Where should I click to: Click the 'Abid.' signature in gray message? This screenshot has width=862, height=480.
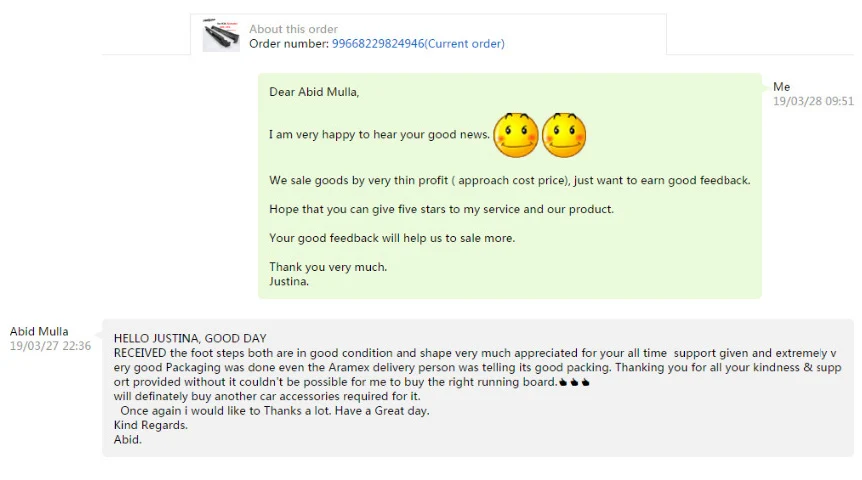click(128, 439)
